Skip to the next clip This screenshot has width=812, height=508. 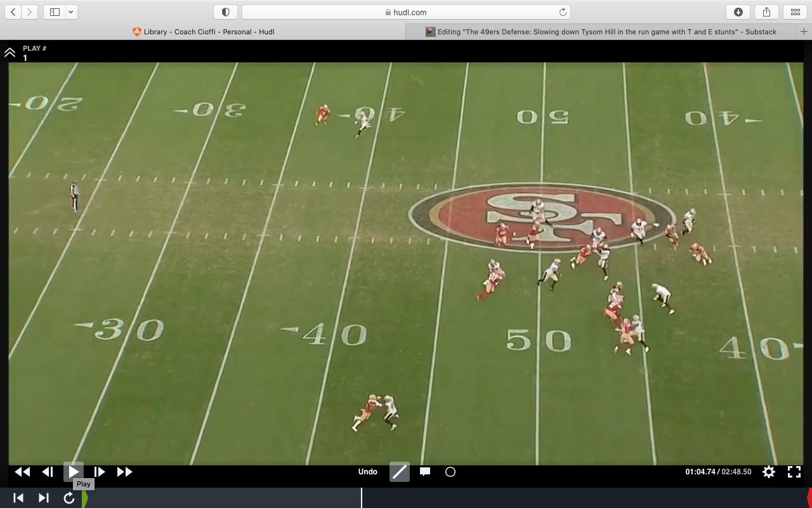tap(44, 498)
